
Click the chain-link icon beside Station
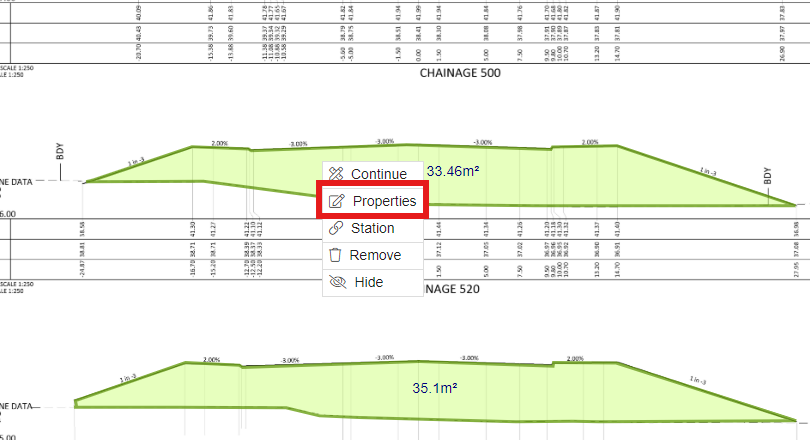[336, 228]
